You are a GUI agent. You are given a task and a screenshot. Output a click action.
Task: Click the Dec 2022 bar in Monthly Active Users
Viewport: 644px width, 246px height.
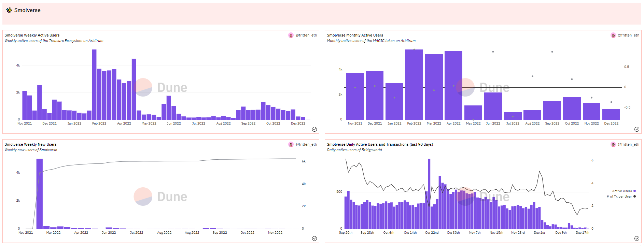pyautogui.click(x=611, y=114)
